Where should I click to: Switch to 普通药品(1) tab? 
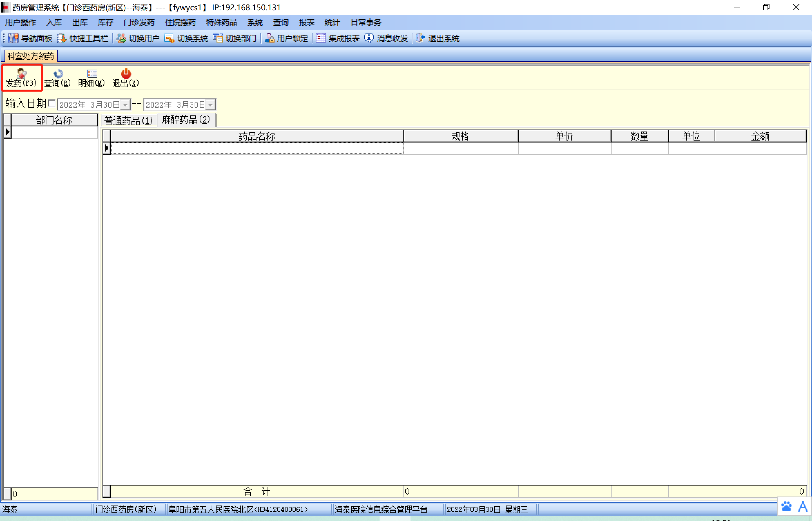(x=128, y=121)
